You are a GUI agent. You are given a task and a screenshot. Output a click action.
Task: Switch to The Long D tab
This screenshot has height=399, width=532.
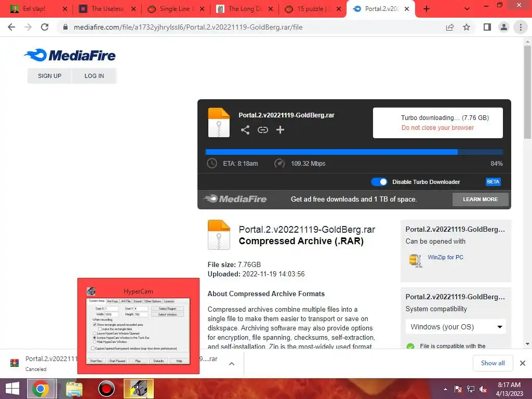(244, 9)
